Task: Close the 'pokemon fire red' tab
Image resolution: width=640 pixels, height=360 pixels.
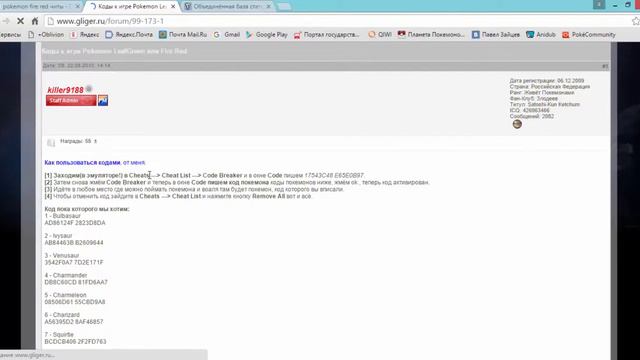Action: tap(77, 7)
